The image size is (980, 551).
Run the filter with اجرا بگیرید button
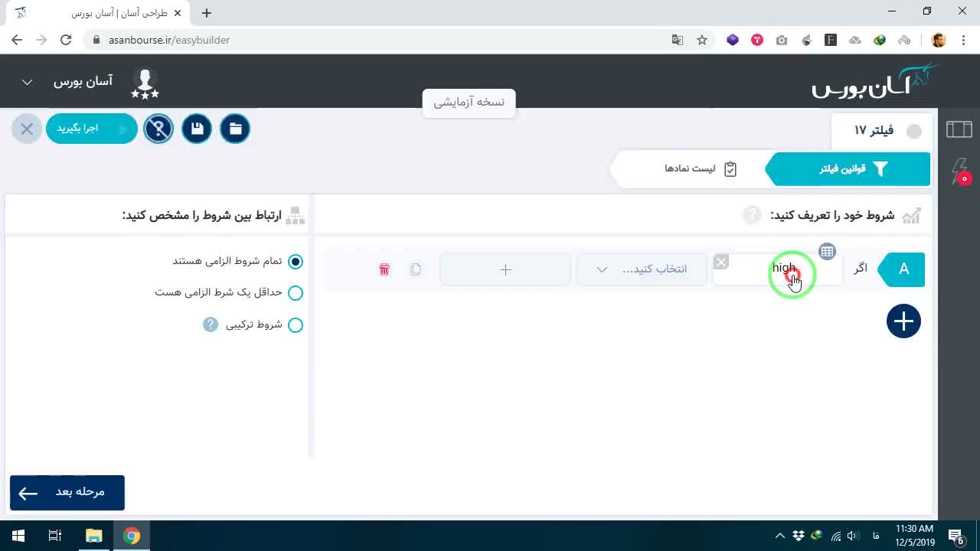pos(92,129)
